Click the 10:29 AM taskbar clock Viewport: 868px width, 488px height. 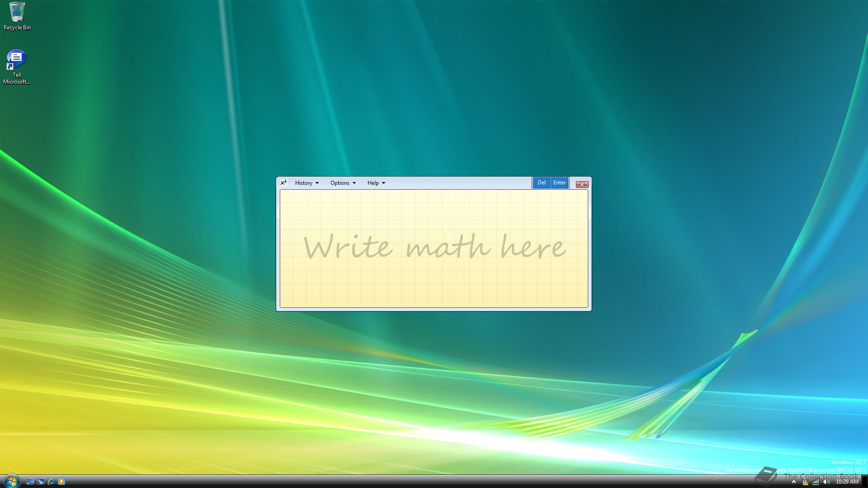[x=847, y=482]
